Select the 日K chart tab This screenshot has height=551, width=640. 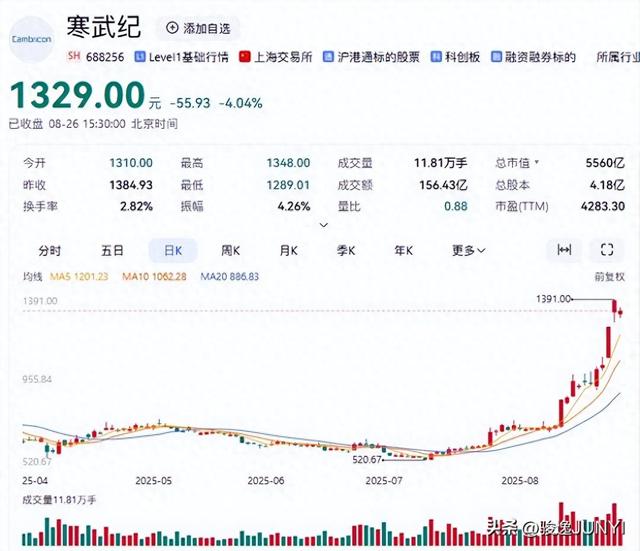click(x=173, y=250)
